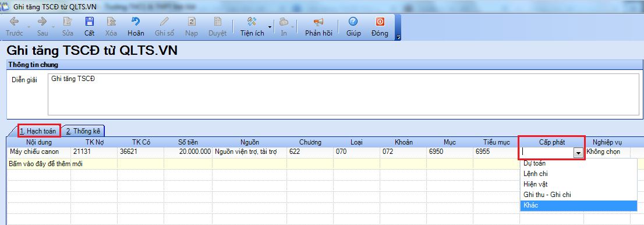The width and height of the screenshot is (644, 225).
Task: Open Phản hồi feedback megaphone icon
Action: click(x=319, y=22)
